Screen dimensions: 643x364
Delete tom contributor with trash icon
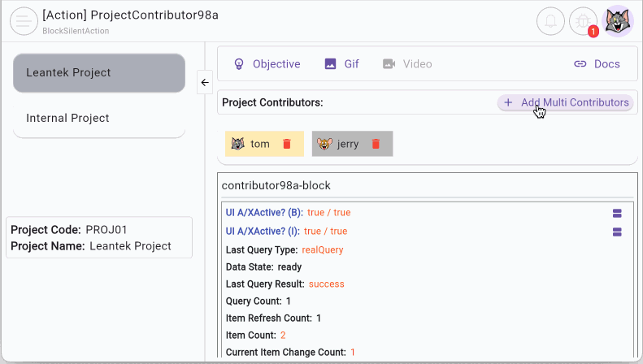click(x=286, y=144)
